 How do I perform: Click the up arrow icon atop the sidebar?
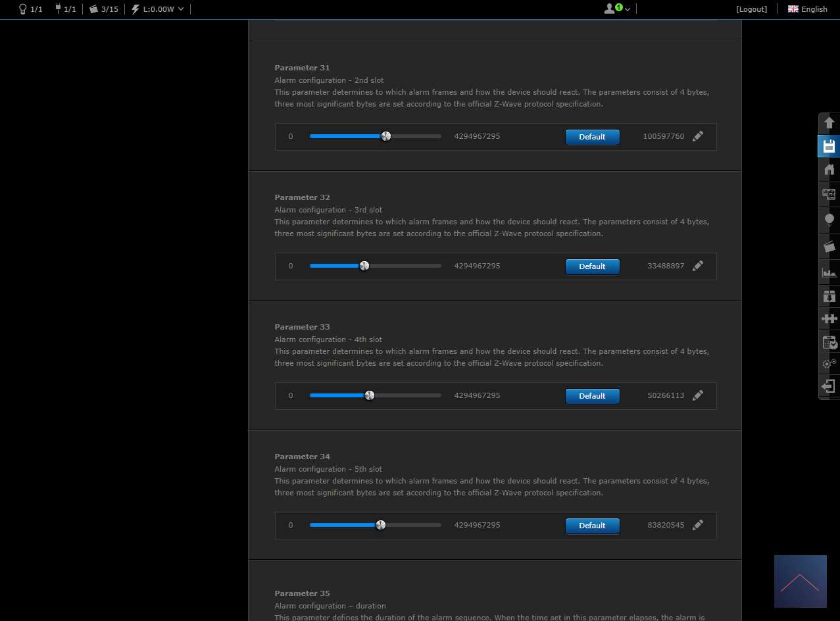tap(829, 123)
